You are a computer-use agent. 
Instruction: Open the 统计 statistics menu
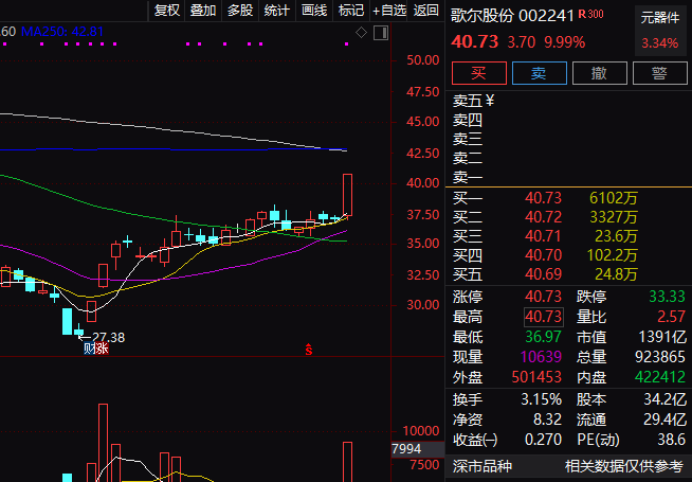click(277, 11)
